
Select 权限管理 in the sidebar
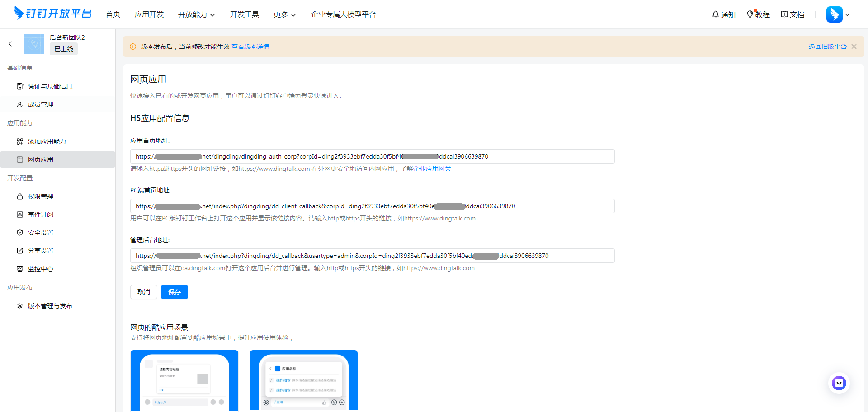(x=41, y=197)
